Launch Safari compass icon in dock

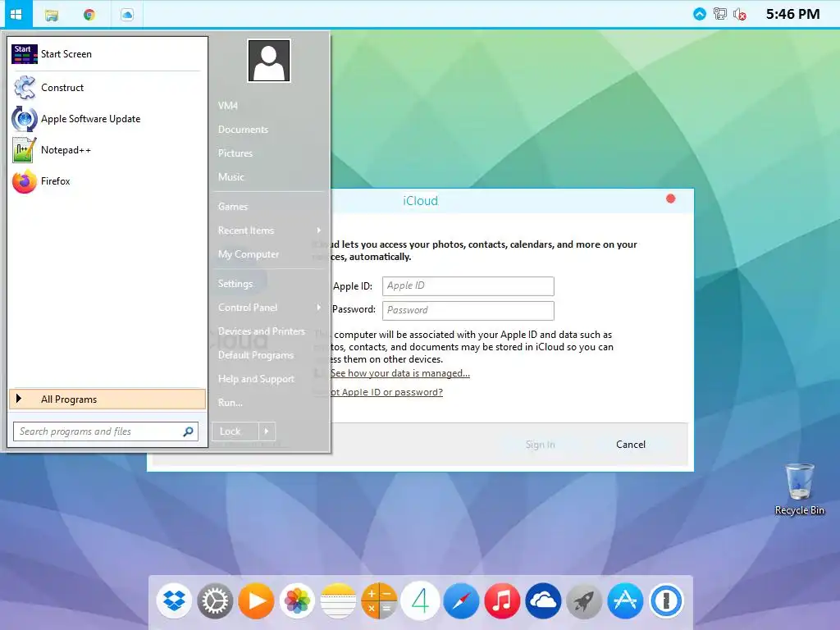click(461, 600)
